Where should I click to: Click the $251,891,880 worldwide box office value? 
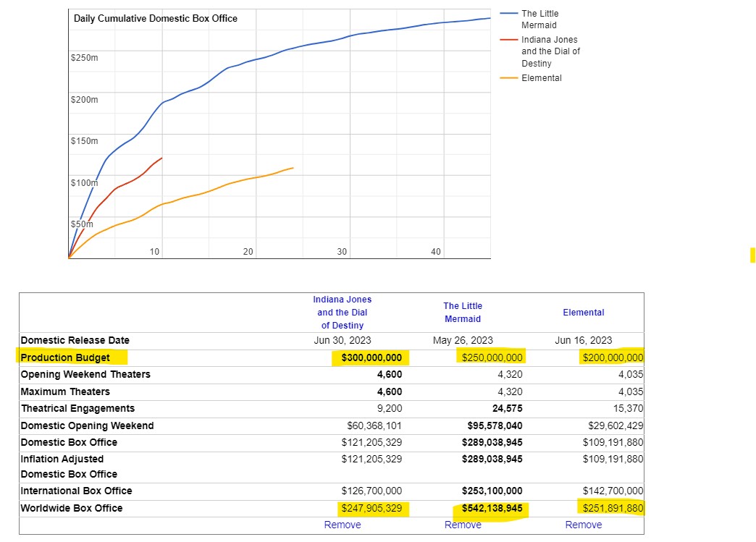click(x=613, y=509)
